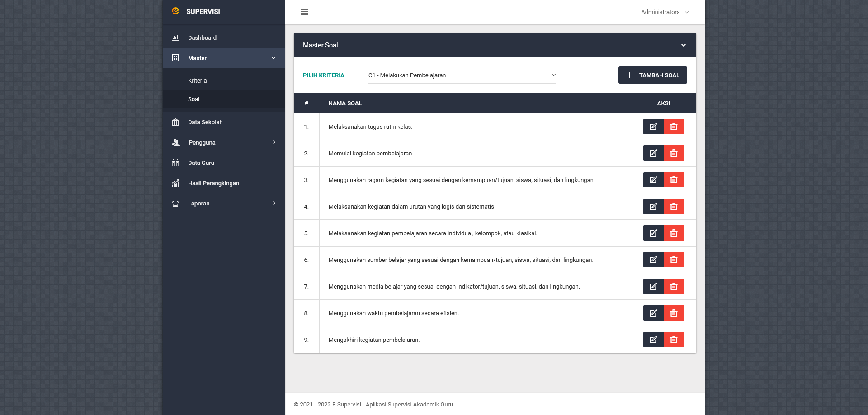The height and width of the screenshot is (415, 868).
Task: Click the edit icon for 'Mengakhiri kegiatan pembelajaran'
Action: coord(653,340)
